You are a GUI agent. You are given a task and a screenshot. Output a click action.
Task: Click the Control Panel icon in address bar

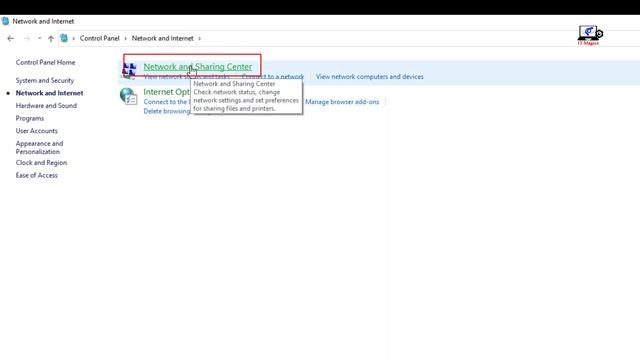point(64,38)
